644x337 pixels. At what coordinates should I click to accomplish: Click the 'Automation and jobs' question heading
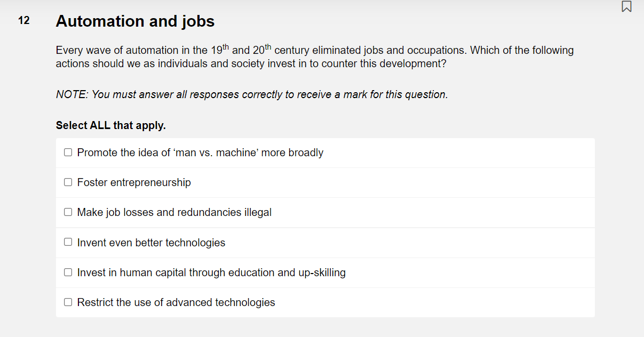click(x=135, y=21)
